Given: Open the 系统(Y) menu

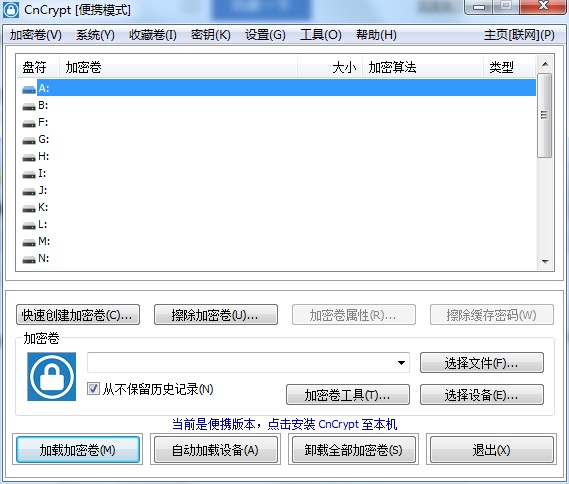Looking at the screenshot, I should click(95, 35).
